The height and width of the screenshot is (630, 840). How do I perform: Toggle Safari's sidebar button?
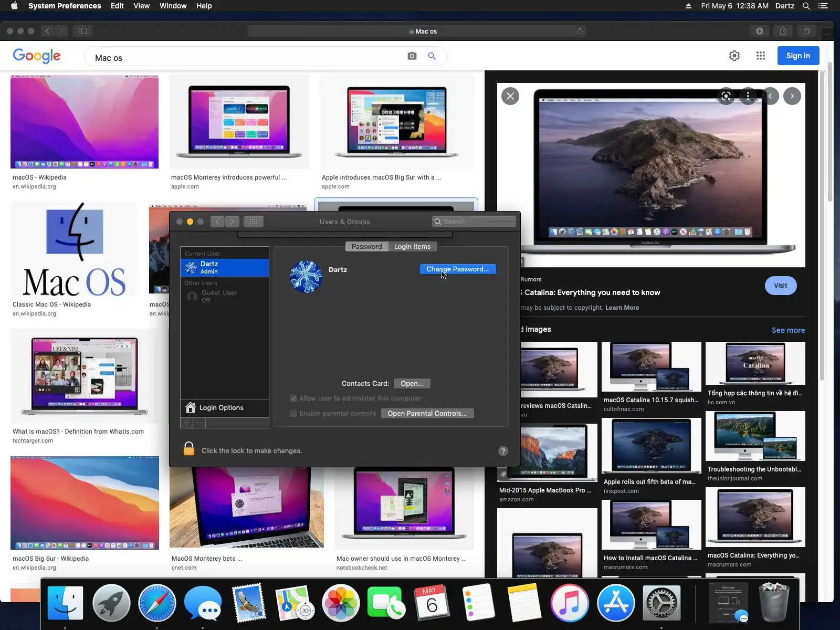click(x=83, y=31)
